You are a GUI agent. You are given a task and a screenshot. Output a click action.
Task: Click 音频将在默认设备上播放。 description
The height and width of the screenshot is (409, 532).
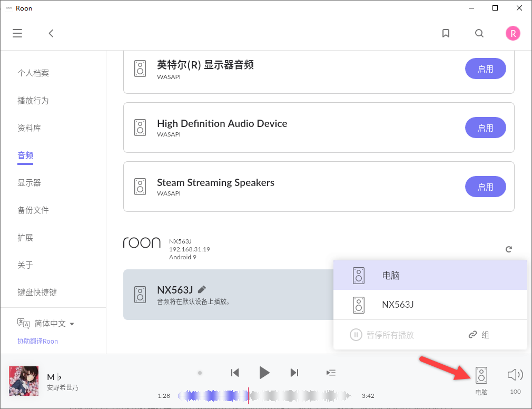pos(193,301)
